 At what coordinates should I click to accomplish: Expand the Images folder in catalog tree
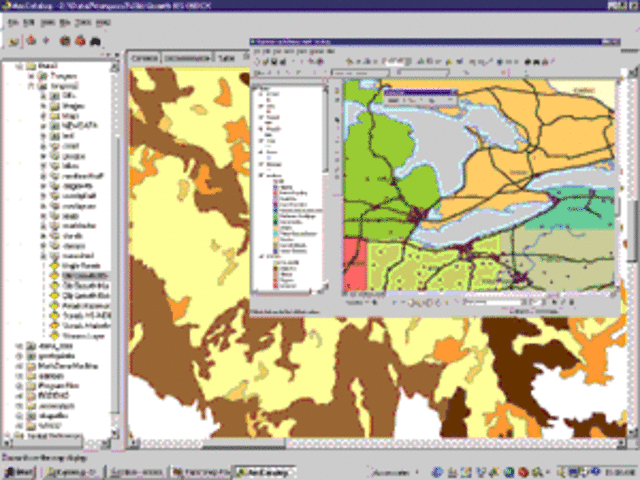[x=44, y=106]
